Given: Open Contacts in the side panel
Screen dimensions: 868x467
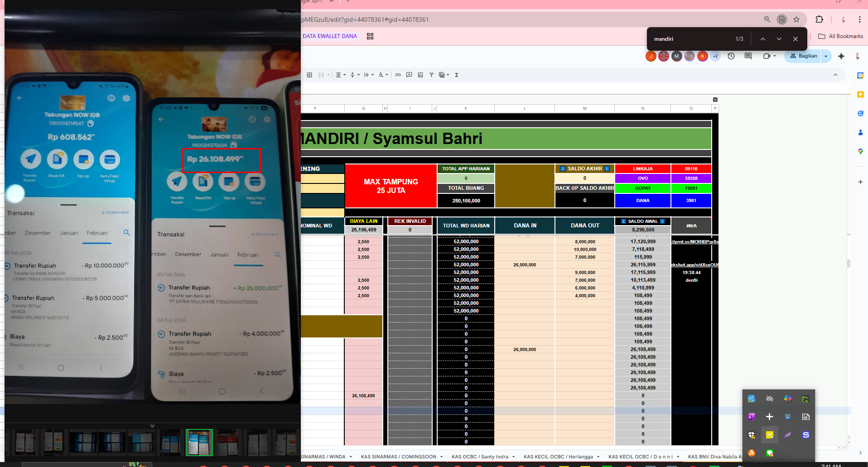Looking at the screenshot, I should (860, 132).
